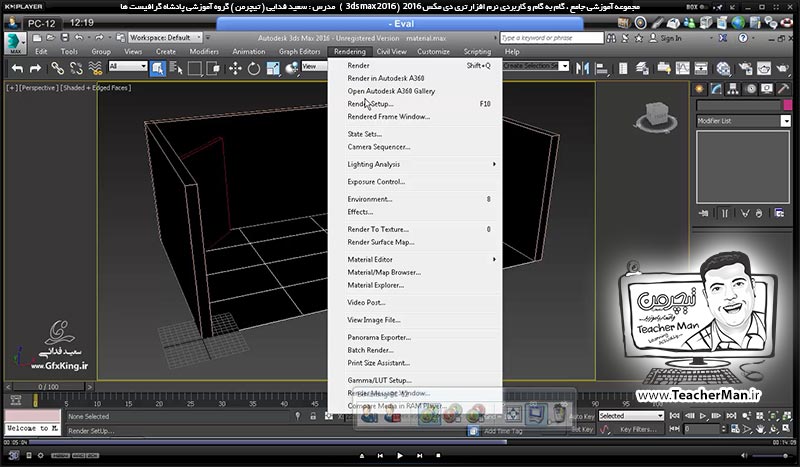Click the Shaded + Edged Faces label
The image size is (800, 467).
[95, 88]
